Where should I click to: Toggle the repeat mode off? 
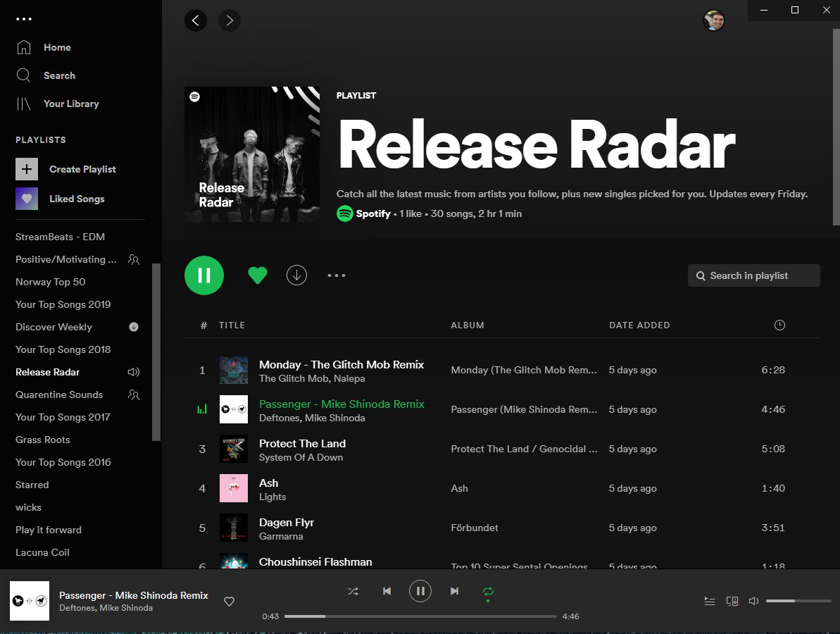click(488, 591)
